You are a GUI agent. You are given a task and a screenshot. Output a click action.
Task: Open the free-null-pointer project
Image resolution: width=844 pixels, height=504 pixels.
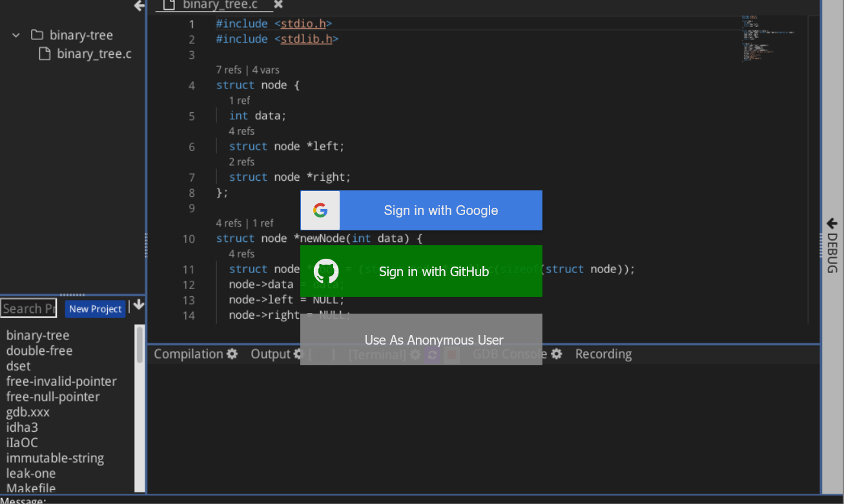(53, 397)
